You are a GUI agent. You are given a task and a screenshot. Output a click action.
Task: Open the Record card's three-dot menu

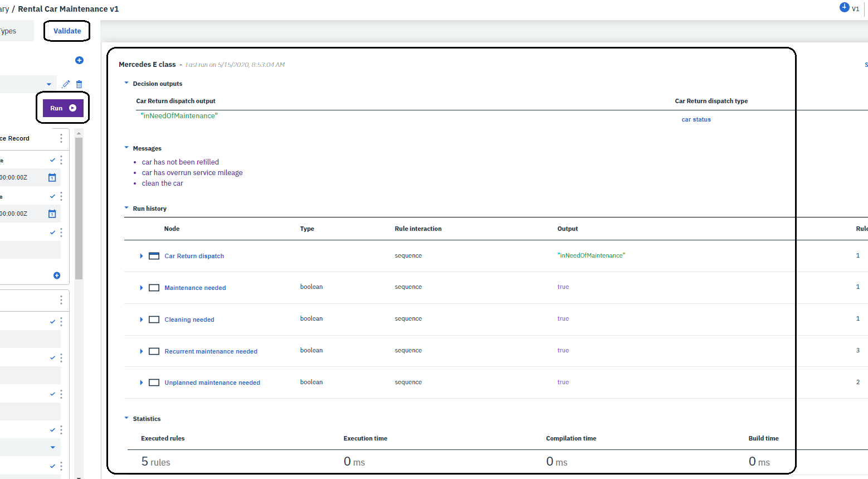(61, 138)
